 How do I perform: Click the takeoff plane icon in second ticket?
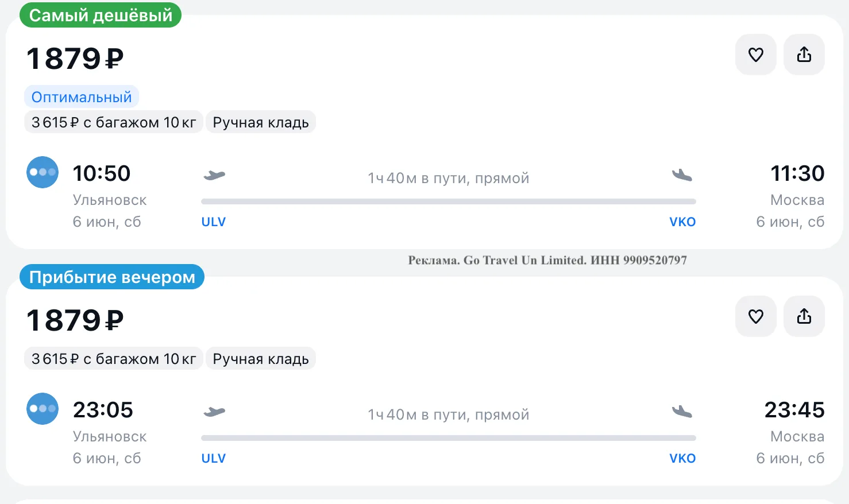coord(214,412)
